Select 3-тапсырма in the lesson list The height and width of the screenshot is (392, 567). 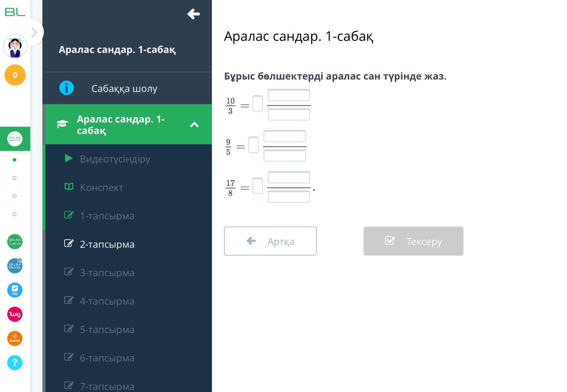[107, 273]
